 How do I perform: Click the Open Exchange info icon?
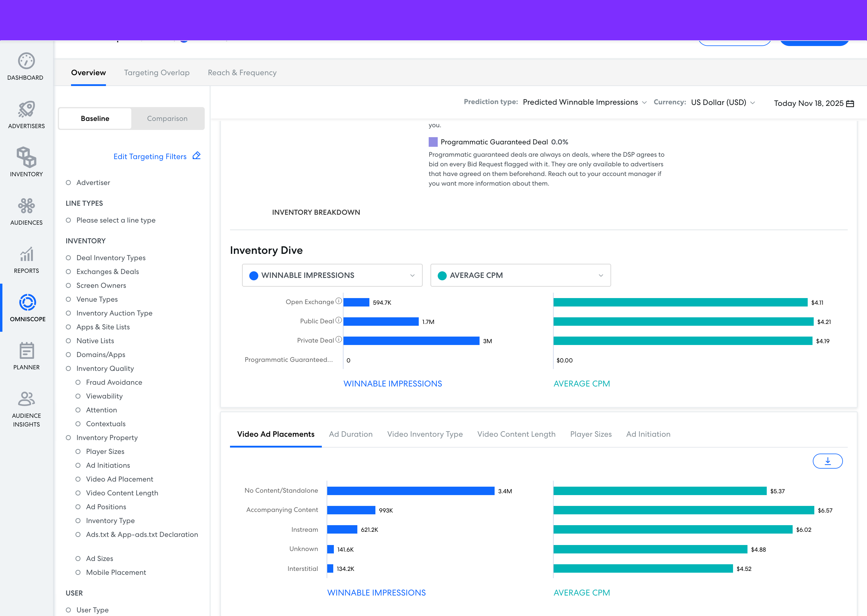pos(339,301)
